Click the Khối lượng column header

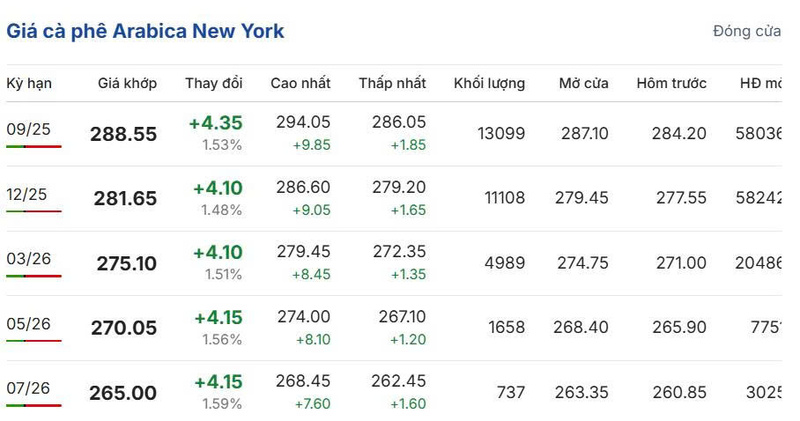point(489,83)
